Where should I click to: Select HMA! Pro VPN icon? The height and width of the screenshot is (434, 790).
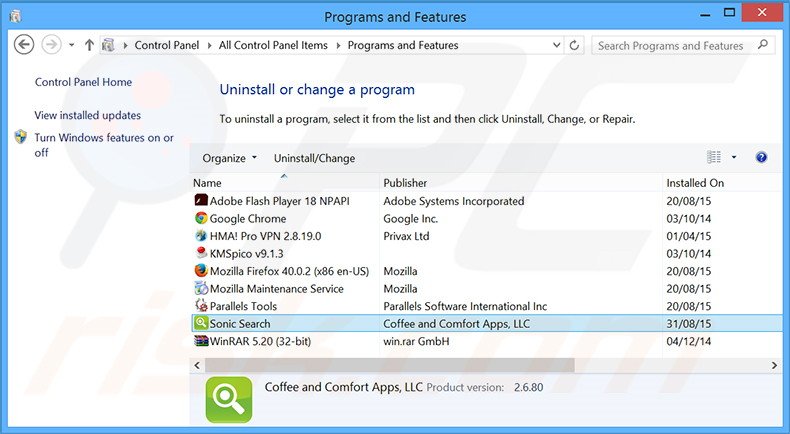click(201, 235)
